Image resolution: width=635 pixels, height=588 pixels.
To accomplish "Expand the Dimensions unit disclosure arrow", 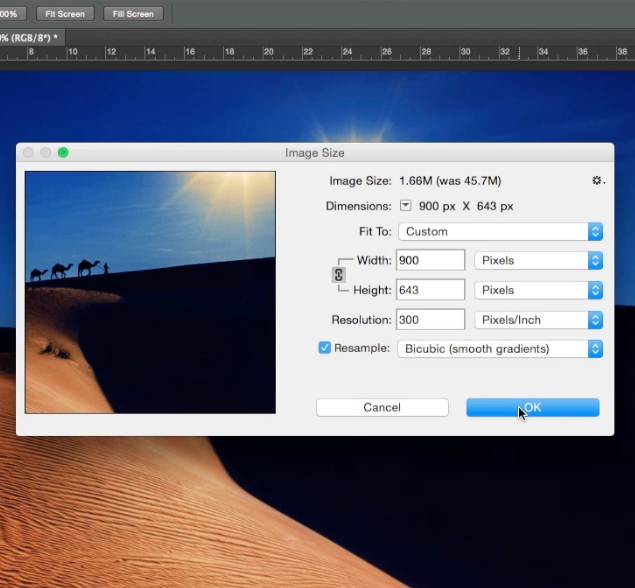I will coord(405,206).
